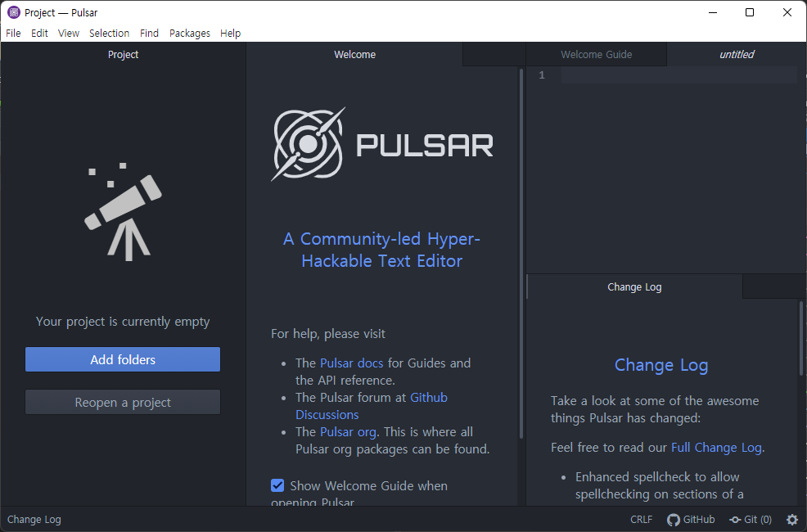Click the GitHub octocat icon in status bar

click(x=674, y=520)
